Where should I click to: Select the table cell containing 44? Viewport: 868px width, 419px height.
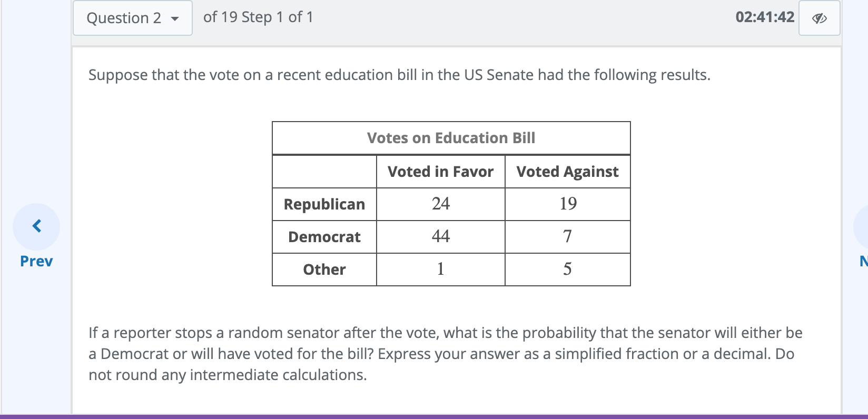point(440,237)
